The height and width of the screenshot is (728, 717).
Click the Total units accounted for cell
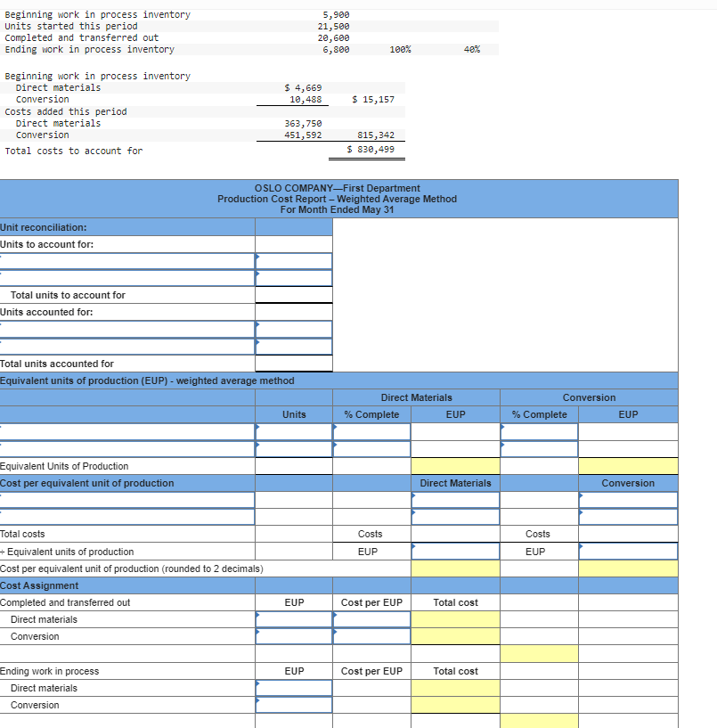294,363
